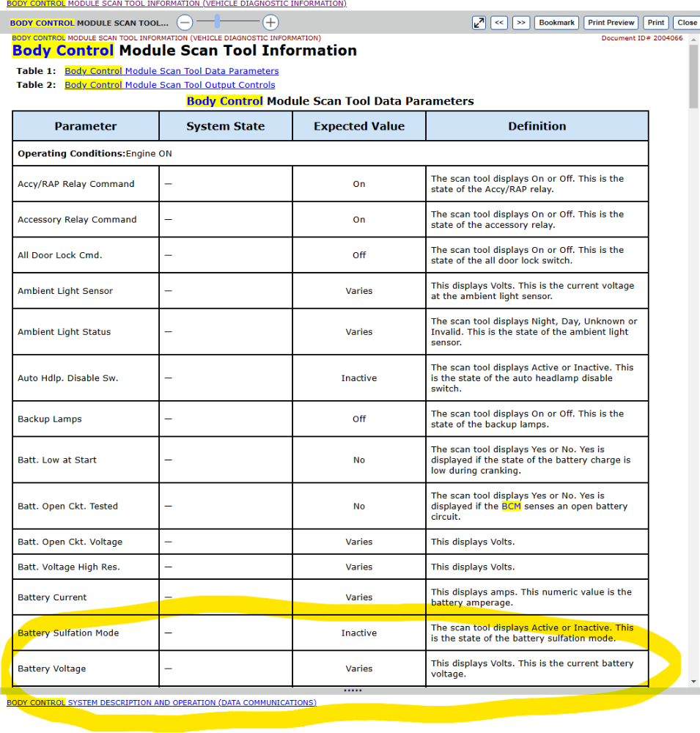Image resolution: width=700 pixels, height=733 pixels.
Task: Expand the document to full screen
Action: pyautogui.click(x=479, y=23)
